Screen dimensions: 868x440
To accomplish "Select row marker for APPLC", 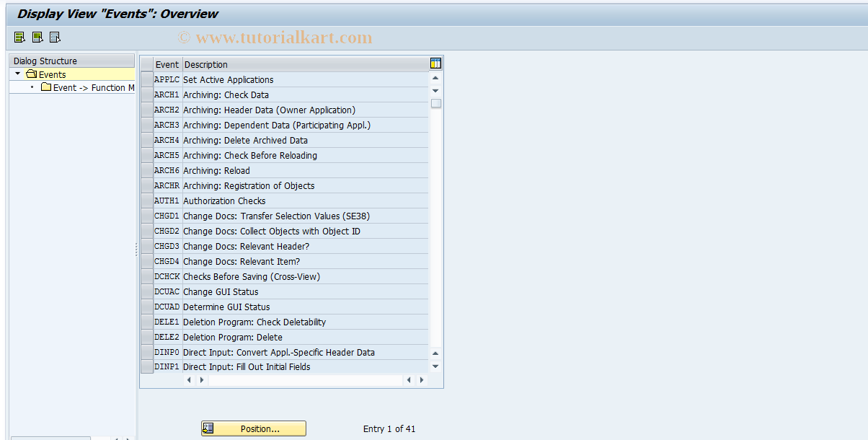I will tap(147, 79).
